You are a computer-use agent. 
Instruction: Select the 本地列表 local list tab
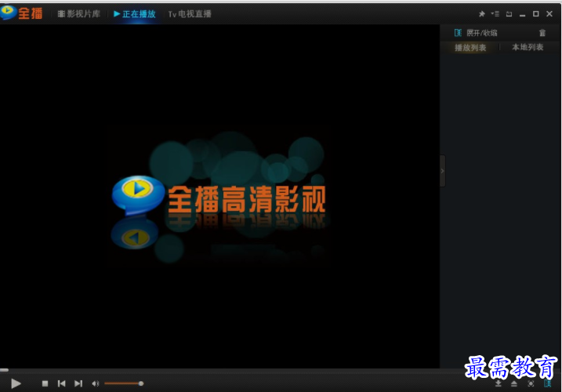[528, 47]
